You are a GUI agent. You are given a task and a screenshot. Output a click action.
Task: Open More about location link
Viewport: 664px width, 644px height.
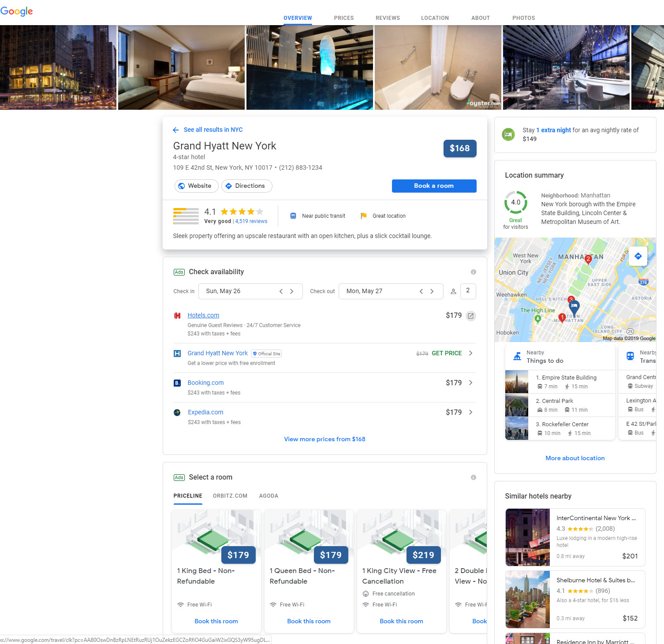(575, 458)
